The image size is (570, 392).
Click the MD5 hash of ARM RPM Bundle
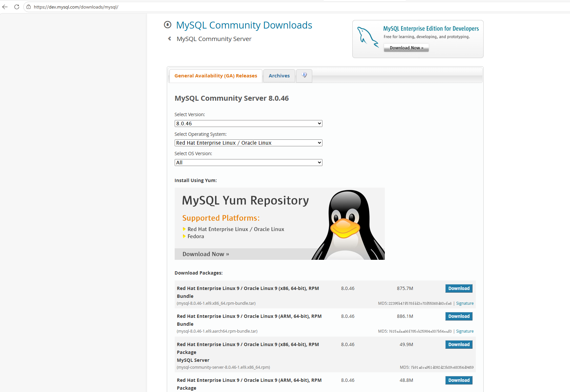point(420,331)
